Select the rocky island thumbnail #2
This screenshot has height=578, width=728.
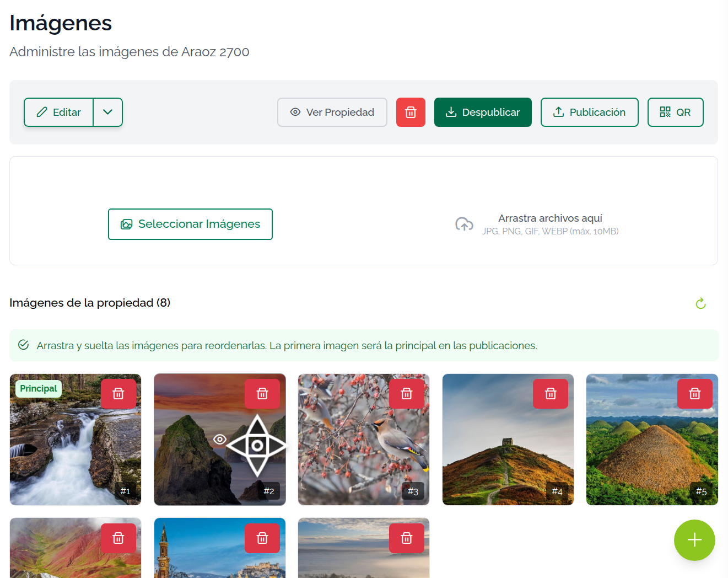[x=220, y=440]
